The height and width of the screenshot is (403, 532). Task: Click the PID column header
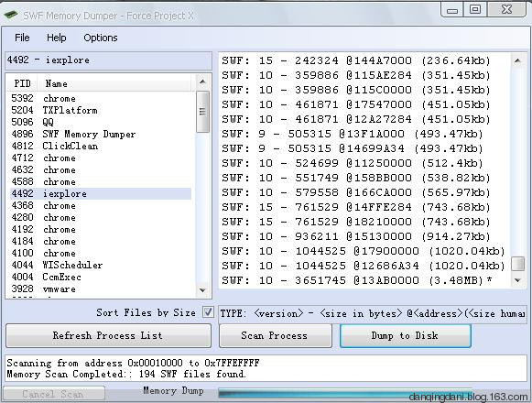point(22,83)
